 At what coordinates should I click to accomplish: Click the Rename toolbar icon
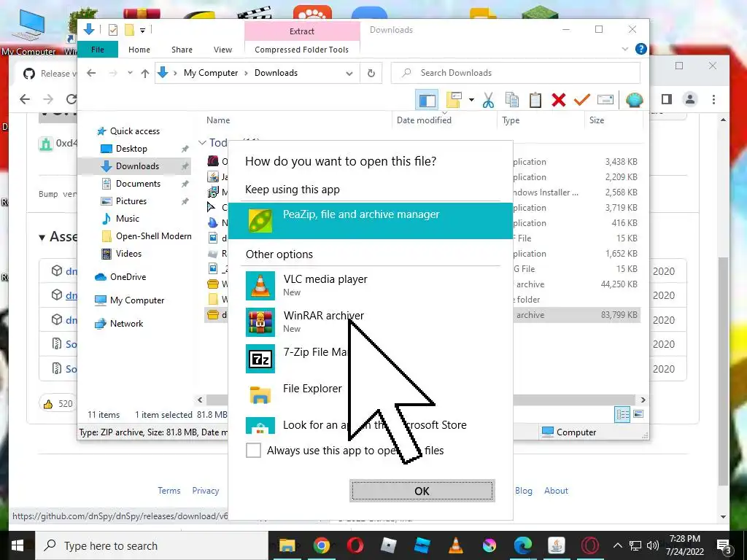click(x=605, y=99)
